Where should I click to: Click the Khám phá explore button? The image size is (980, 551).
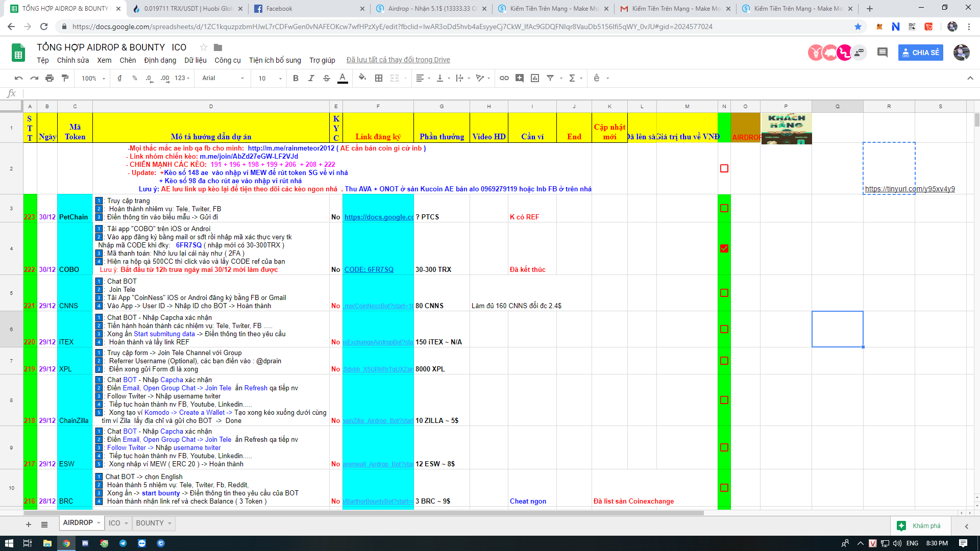(921, 526)
